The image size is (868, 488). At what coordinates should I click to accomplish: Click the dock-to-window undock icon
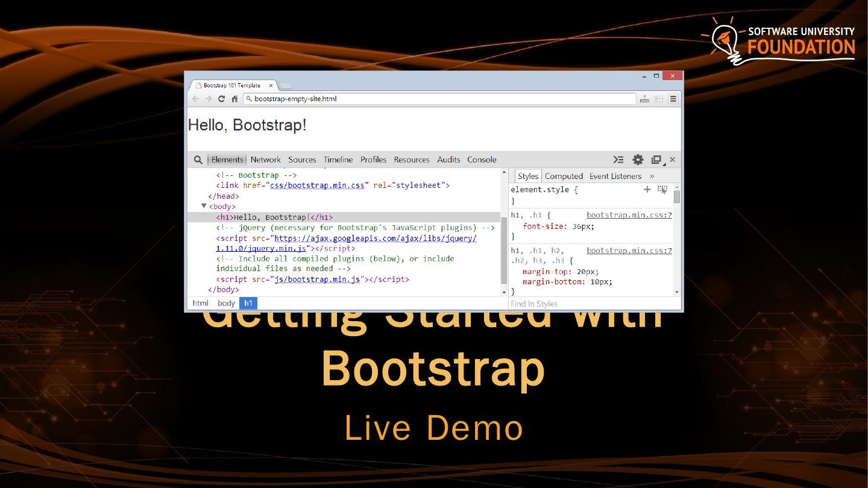pos(656,160)
